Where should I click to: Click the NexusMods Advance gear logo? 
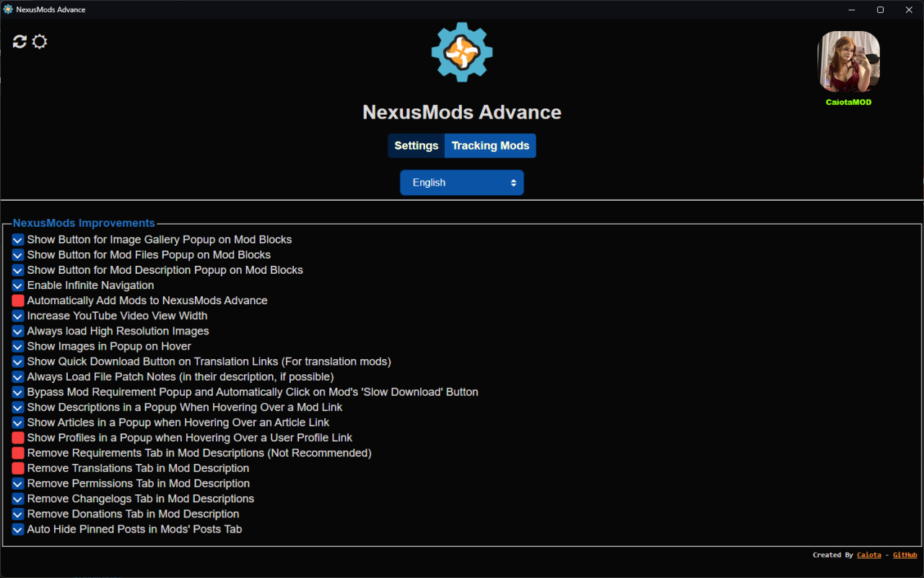(x=462, y=51)
